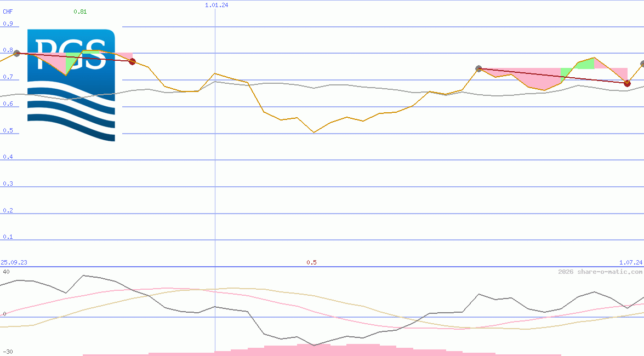Click the -30 indicator axis label
644x356 pixels.
pyautogui.click(x=7, y=352)
